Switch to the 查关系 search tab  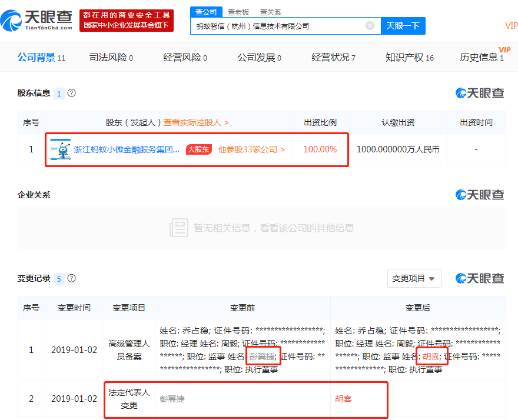(270, 12)
